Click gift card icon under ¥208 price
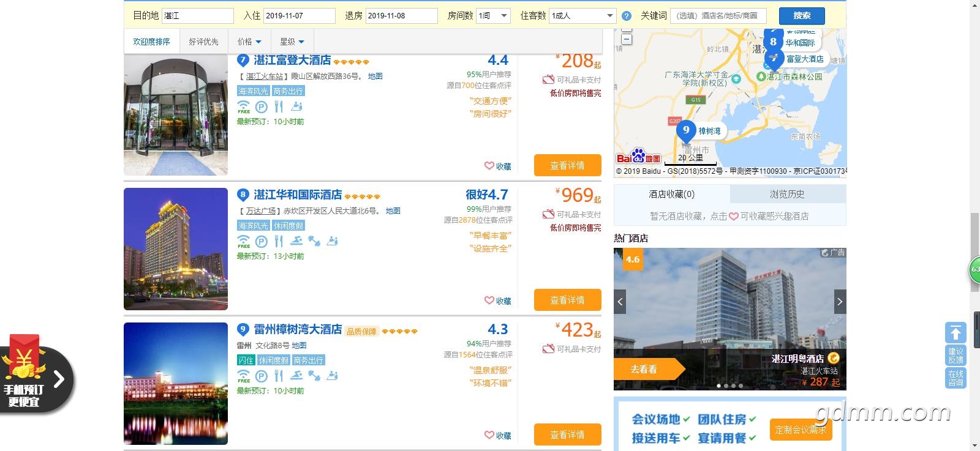Viewport: 980px width, 451px height. (x=548, y=80)
